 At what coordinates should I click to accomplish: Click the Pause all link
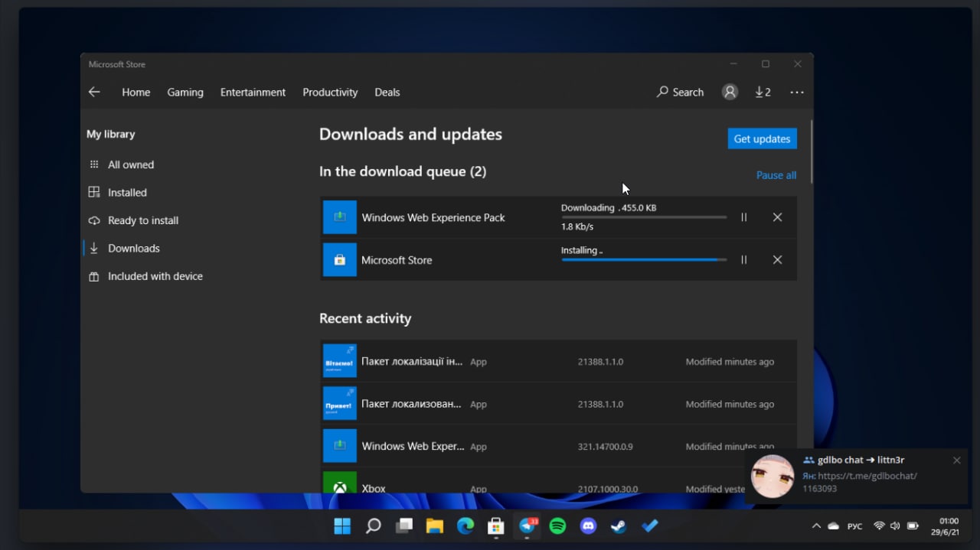(x=776, y=175)
